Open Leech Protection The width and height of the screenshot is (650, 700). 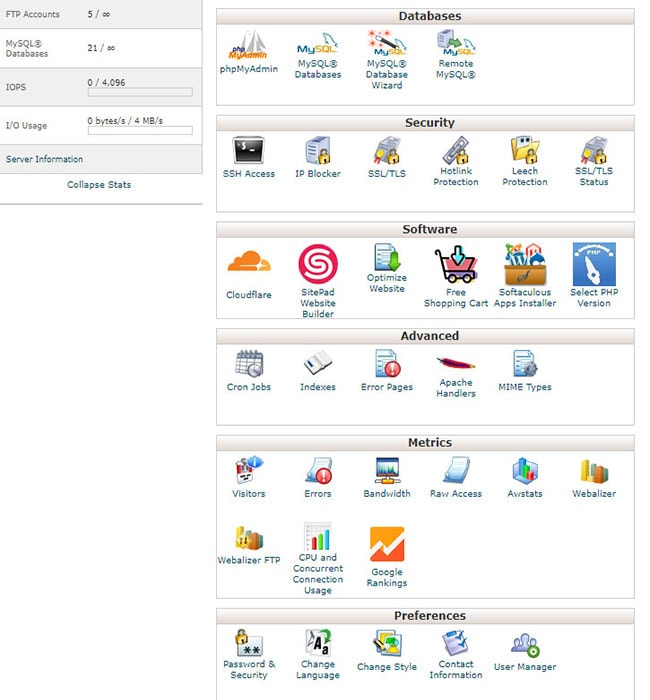click(x=525, y=161)
